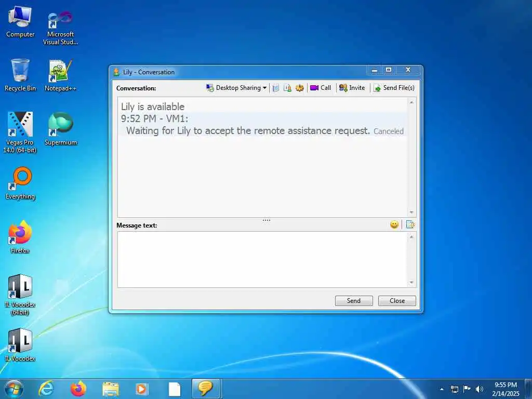Select the IL Vocodex shortcut at the bottom of the desktop
Screen dimensions: 532x399
coord(20,345)
